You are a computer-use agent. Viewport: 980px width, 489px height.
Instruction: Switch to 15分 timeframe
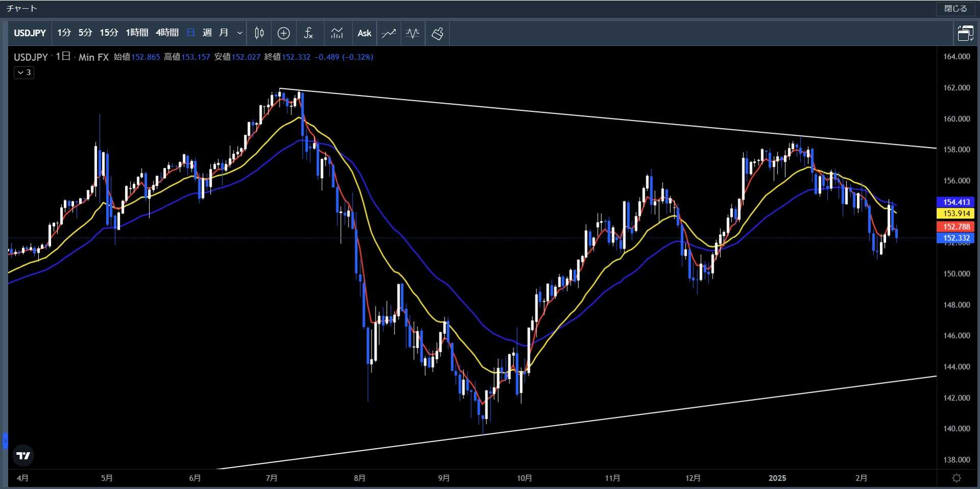(x=109, y=33)
